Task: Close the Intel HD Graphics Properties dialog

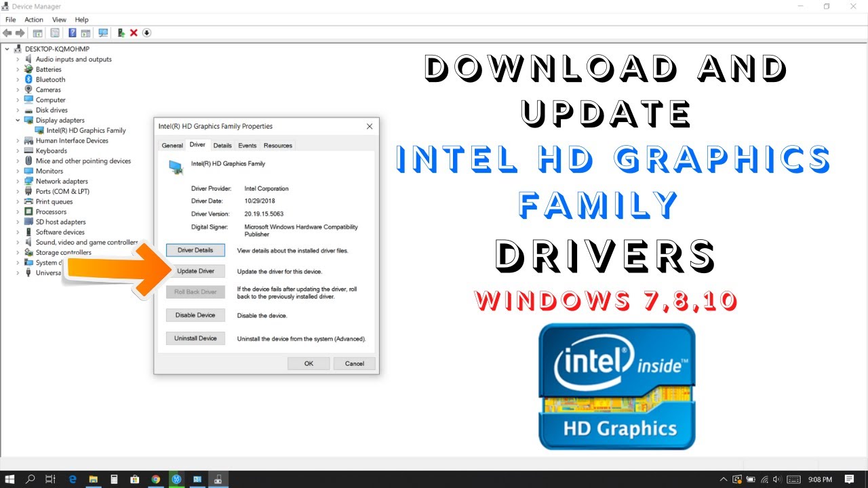Action: pos(370,126)
